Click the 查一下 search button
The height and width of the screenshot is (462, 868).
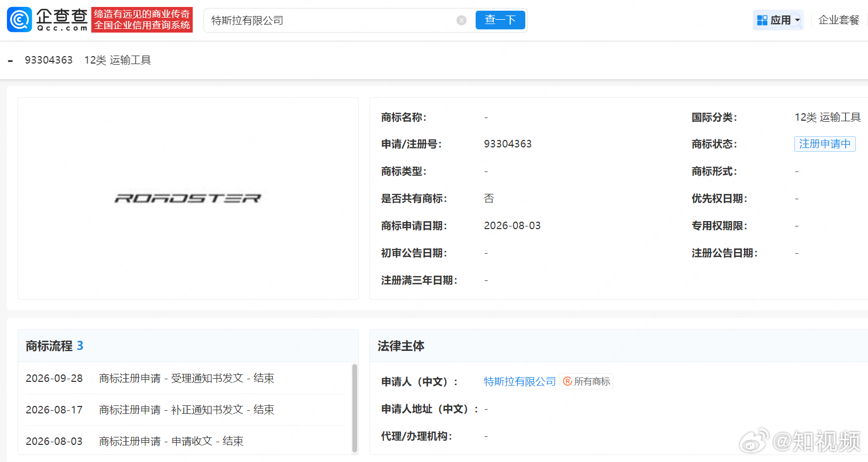tap(500, 20)
